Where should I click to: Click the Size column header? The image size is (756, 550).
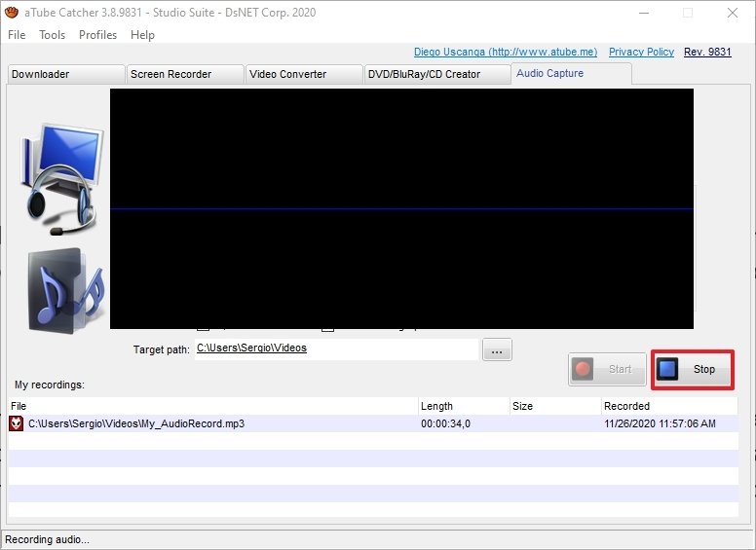tap(555, 406)
